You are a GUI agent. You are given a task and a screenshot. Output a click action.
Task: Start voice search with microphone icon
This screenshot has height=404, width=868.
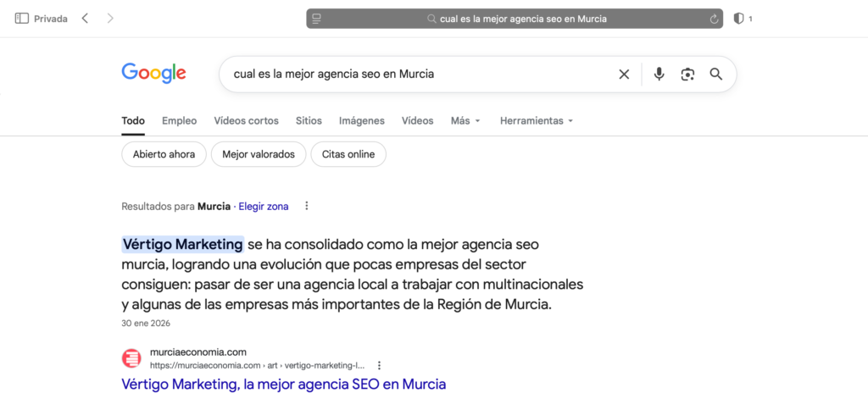[659, 75]
